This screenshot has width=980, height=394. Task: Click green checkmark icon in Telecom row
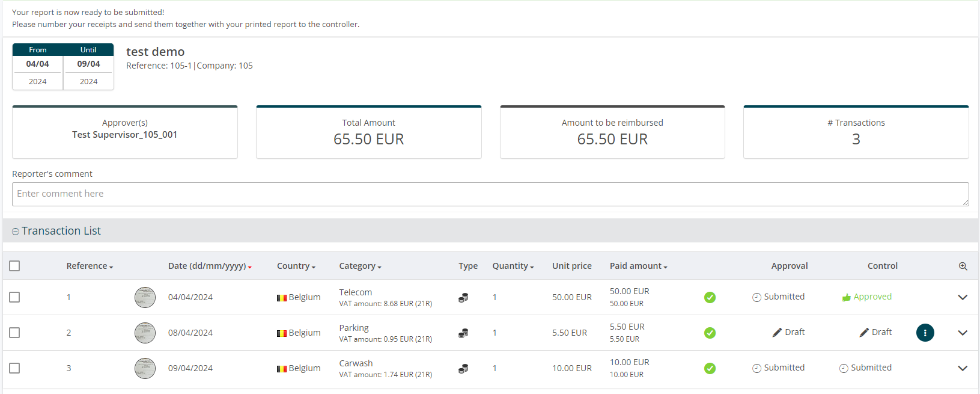[x=710, y=297]
